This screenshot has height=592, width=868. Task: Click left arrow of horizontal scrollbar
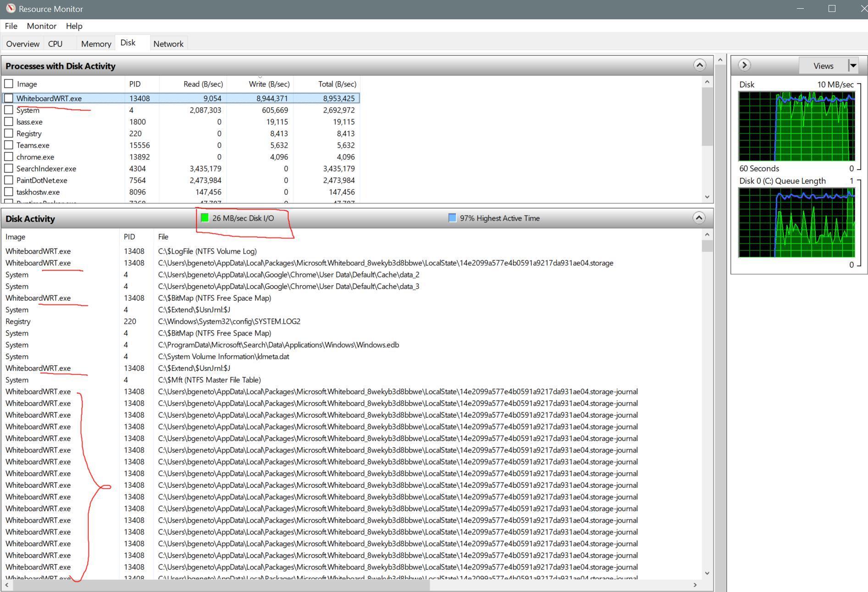coord(6,585)
